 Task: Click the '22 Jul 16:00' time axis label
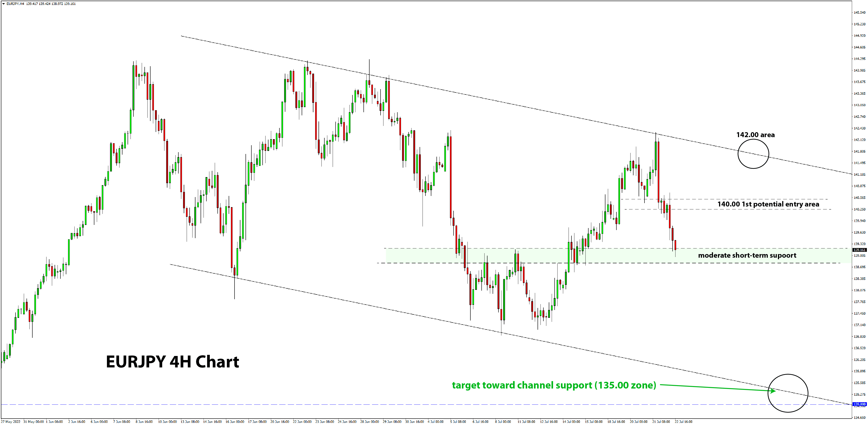683,422
